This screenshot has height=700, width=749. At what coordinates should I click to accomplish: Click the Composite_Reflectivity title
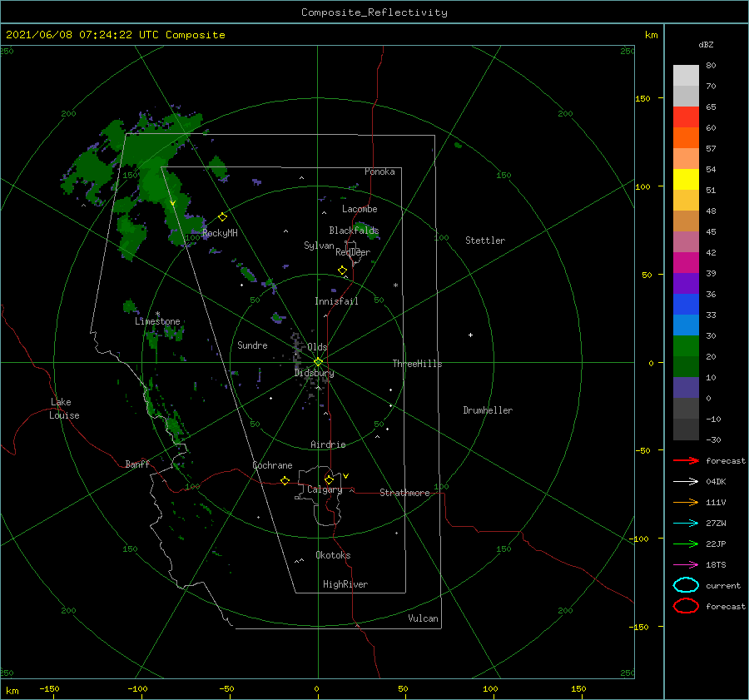[374, 12]
